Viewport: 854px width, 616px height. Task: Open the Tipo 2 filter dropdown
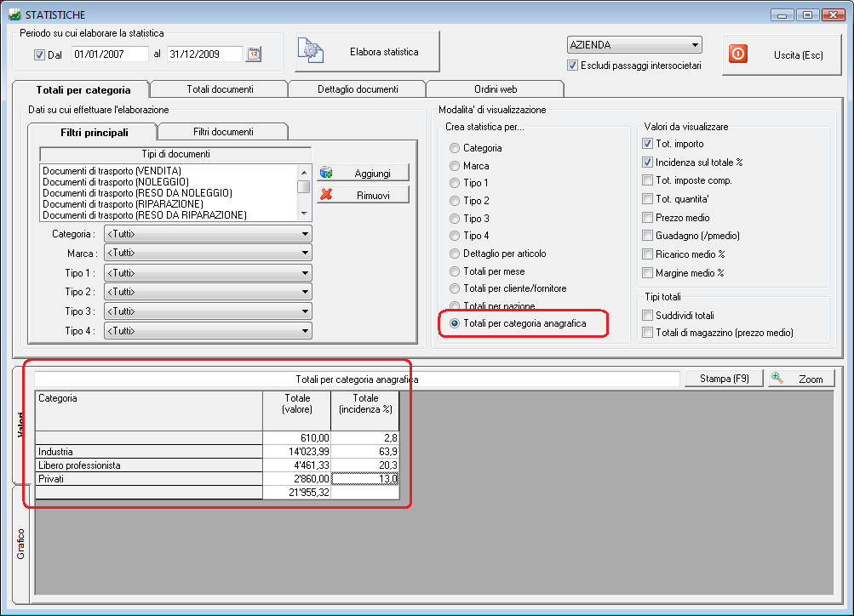click(x=208, y=292)
